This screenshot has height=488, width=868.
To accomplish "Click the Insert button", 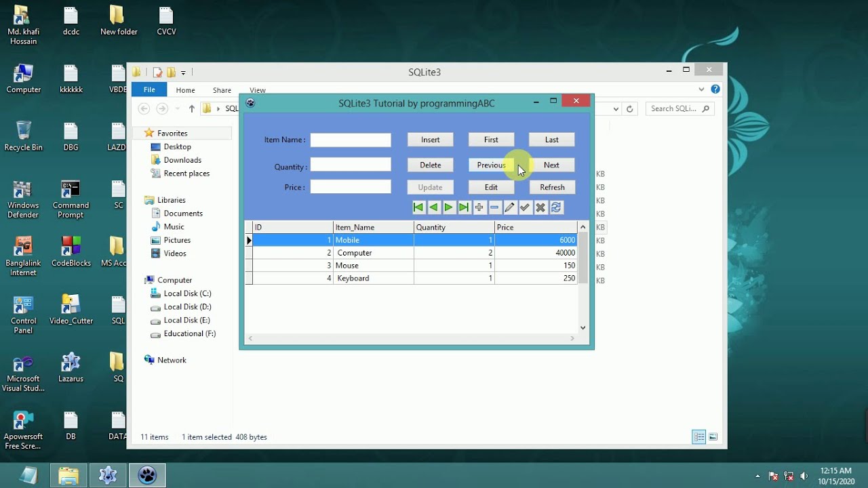I will (x=430, y=140).
